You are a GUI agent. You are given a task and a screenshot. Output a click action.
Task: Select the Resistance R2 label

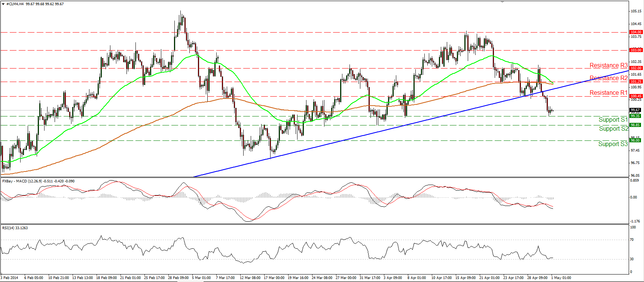pyautogui.click(x=608, y=78)
